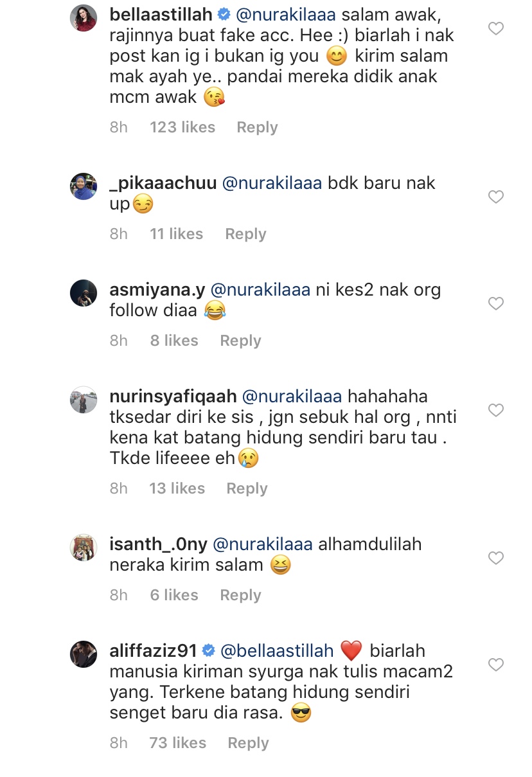This screenshot has width=532, height=777.
Task: Like bellaastillah's comment with the heart
Action: pos(496,28)
